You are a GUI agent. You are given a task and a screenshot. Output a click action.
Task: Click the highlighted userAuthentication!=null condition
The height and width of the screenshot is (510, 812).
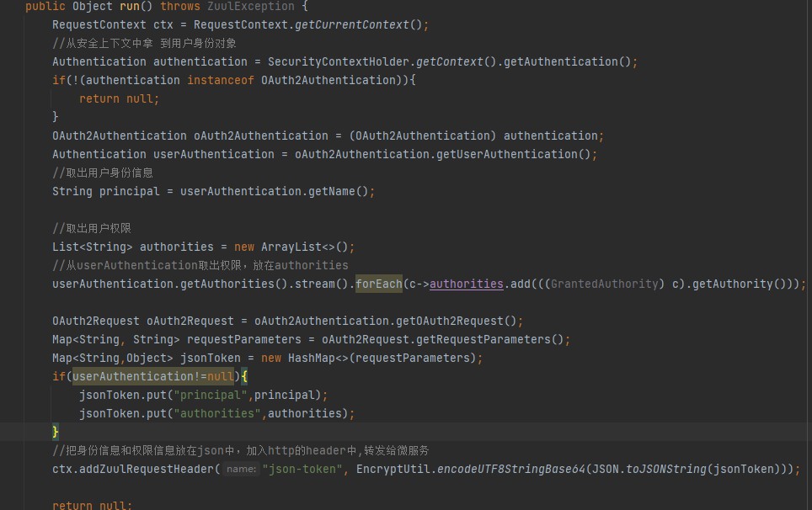(x=153, y=376)
